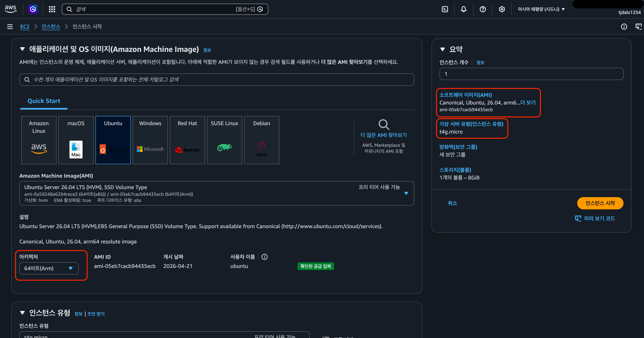This screenshot has width=644, height=338.
Task: Collapse the 요약 summary panel
Action: [442, 49]
